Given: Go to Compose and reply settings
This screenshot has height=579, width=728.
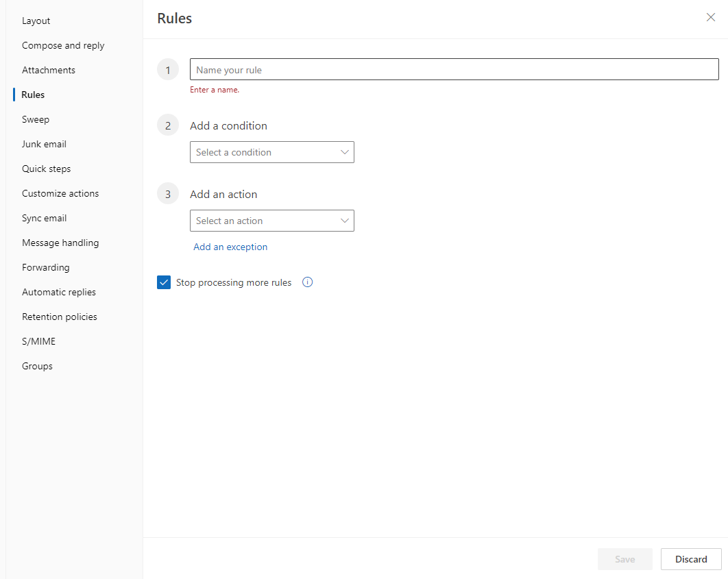Looking at the screenshot, I should [63, 45].
